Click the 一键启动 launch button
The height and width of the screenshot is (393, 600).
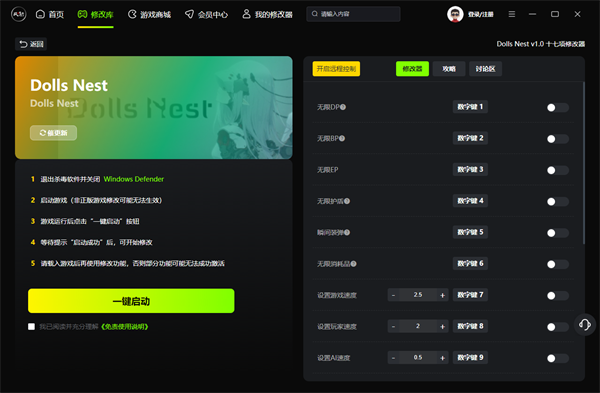click(x=131, y=301)
